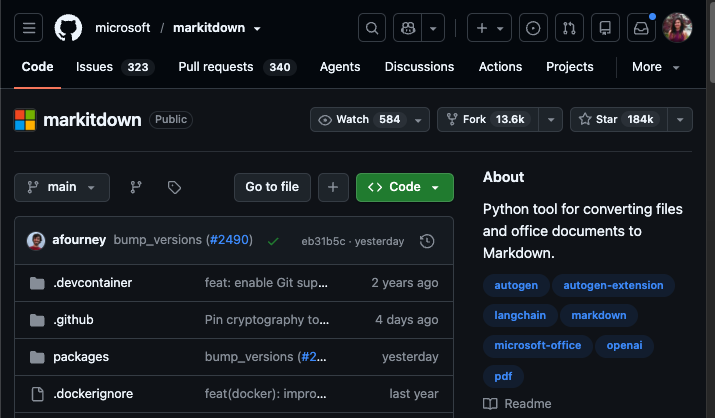Image resolution: width=715 pixels, height=418 pixels.
Task: Star the markitdown repository
Action: 619,119
